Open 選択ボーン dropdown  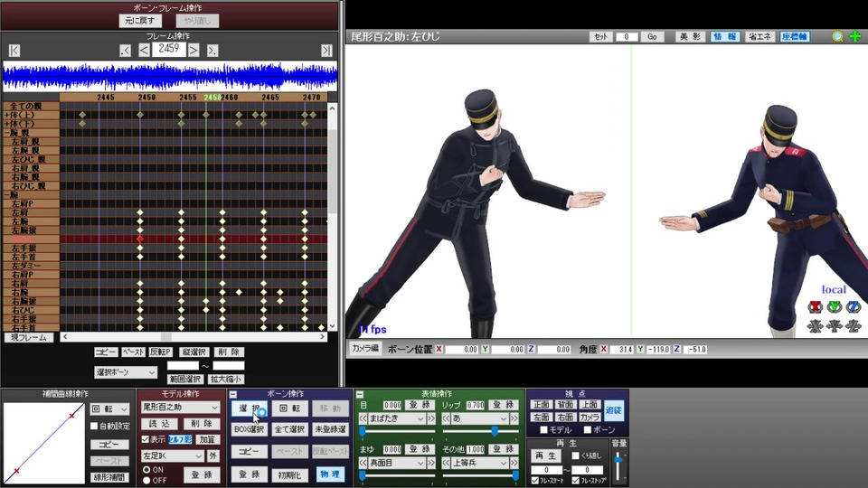[x=126, y=372]
